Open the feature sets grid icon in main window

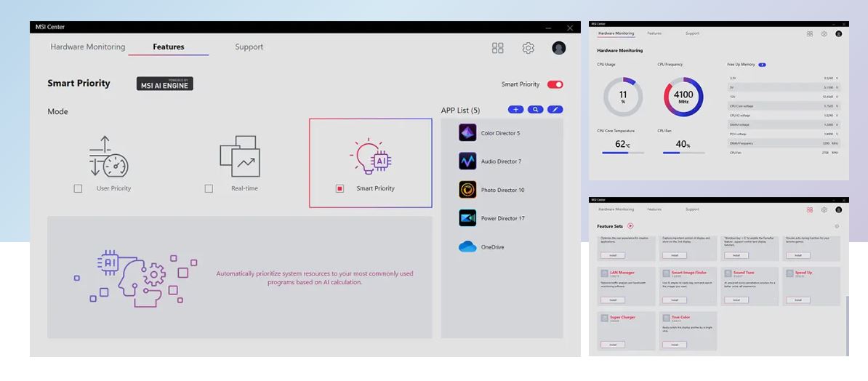pos(497,48)
